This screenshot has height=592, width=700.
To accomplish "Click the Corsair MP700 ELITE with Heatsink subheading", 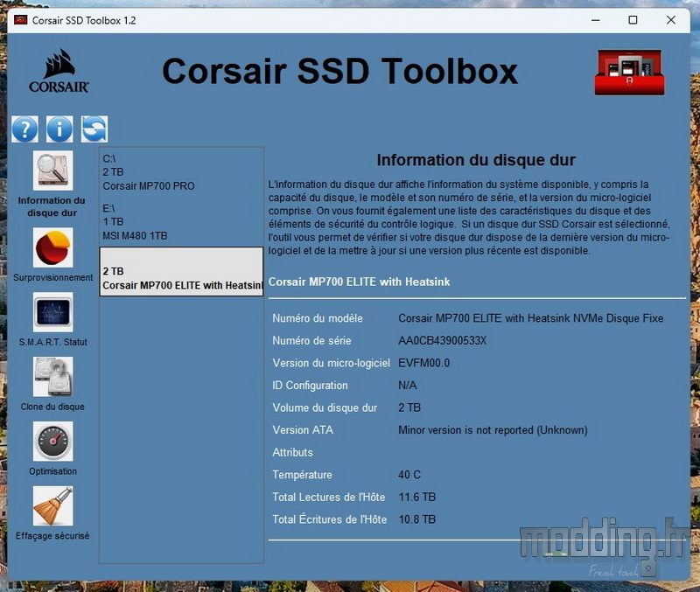I will click(x=360, y=282).
